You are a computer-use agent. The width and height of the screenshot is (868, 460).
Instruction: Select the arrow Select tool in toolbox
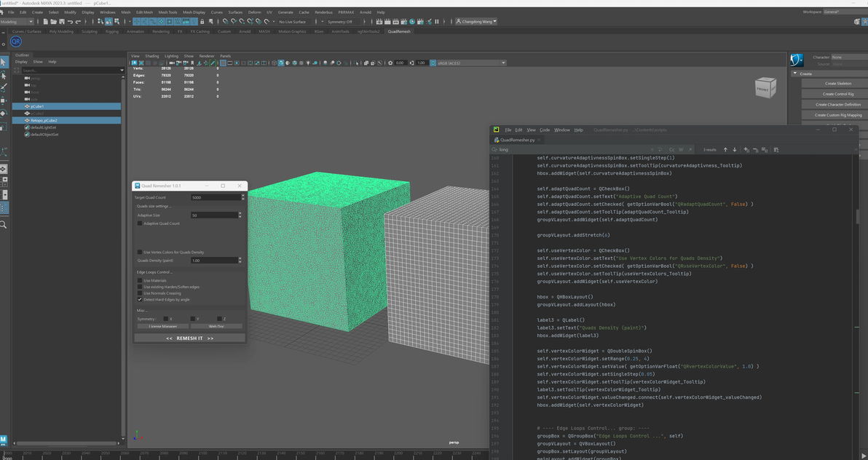click(4, 63)
